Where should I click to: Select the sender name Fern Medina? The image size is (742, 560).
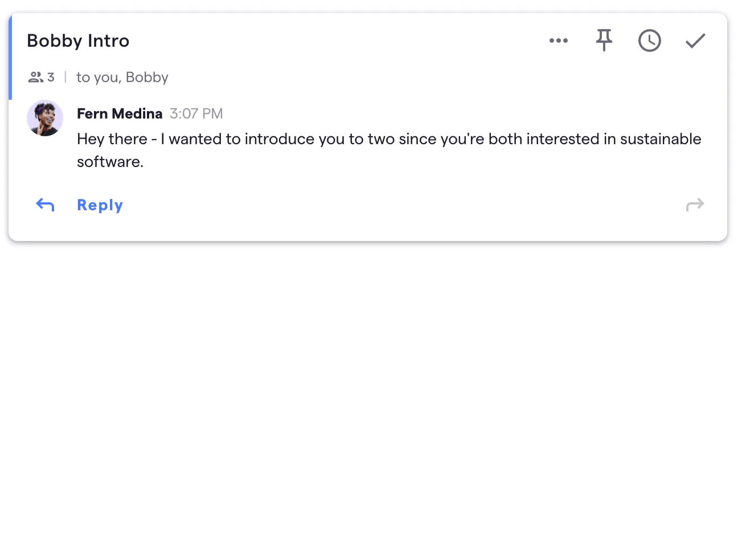click(120, 113)
